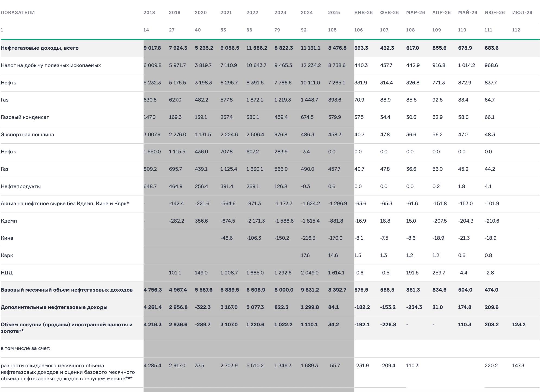This screenshot has height=392, width=540.
Task: Select the Базовый месячный объем нефтегазовых доходов row
Action: 270,290
